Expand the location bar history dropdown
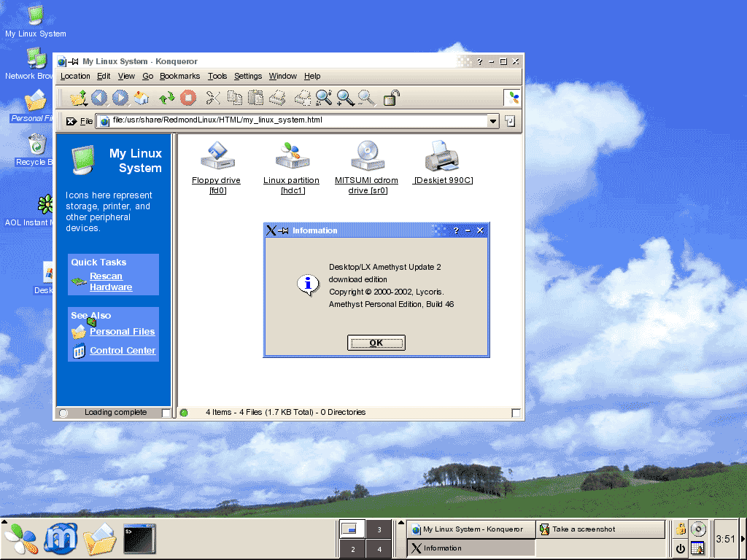747x560 pixels. pos(493,122)
